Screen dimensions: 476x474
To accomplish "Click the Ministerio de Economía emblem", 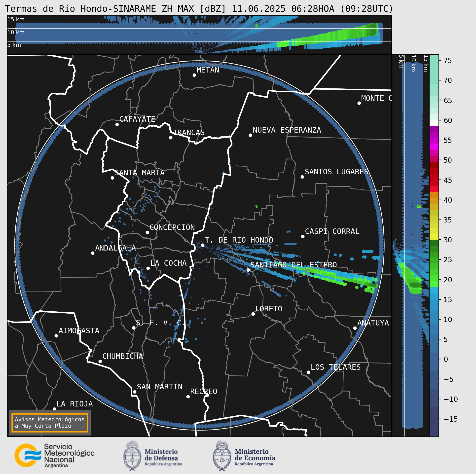I will [222, 456].
